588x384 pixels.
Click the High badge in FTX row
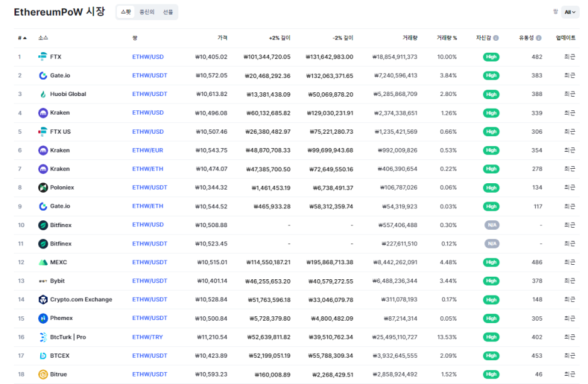(491, 57)
